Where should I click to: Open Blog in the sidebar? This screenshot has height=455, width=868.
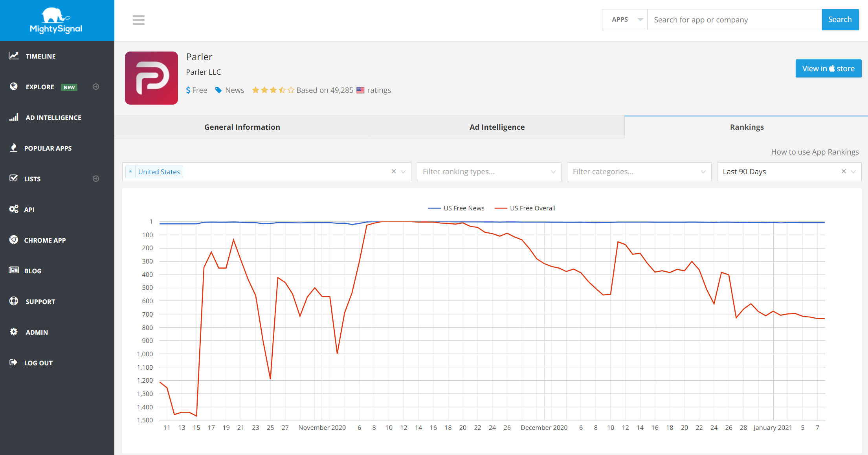33,271
